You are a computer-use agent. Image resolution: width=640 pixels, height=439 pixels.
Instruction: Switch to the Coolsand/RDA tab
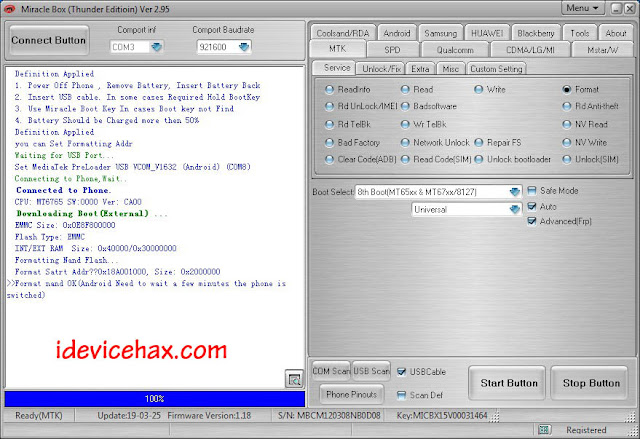pos(342,33)
